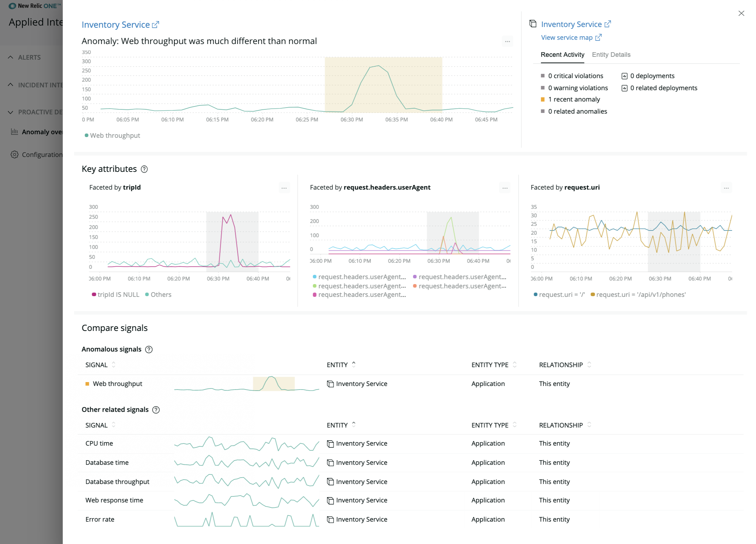The width and height of the screenshot is (756, 544).
Task: Sort Other related signals by ENTITY TYPE
Action: 494,425
